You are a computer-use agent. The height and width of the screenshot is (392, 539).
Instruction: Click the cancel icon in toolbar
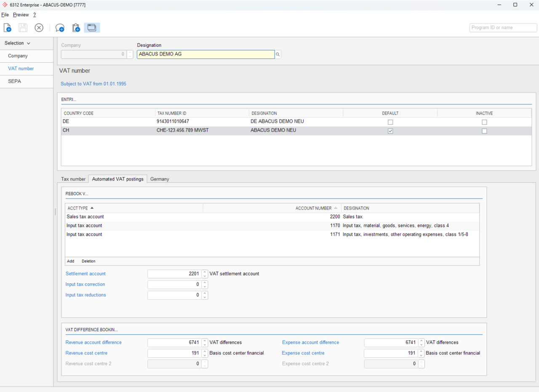click(39, 28)
